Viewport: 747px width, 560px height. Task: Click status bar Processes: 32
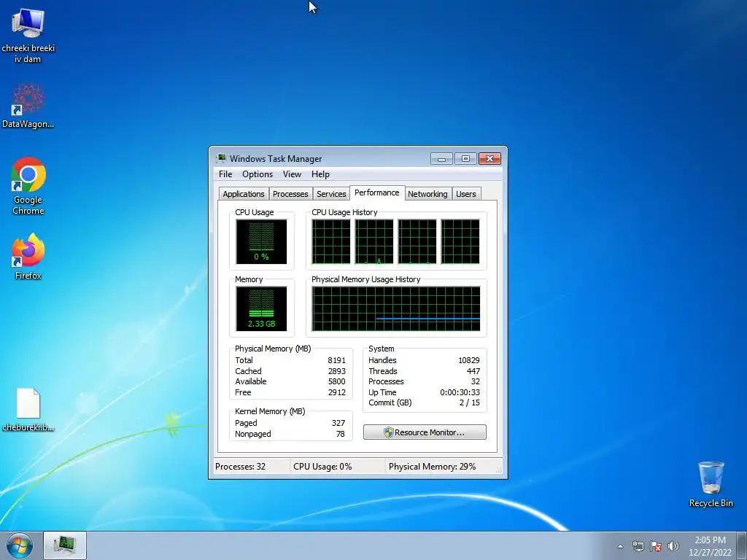tap(240, 467)
